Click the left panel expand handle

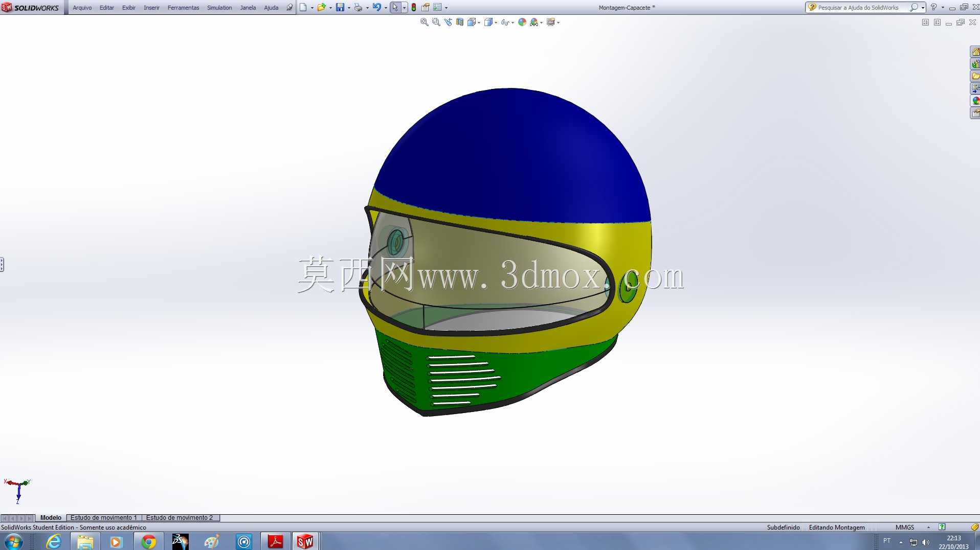coord(2,264)
